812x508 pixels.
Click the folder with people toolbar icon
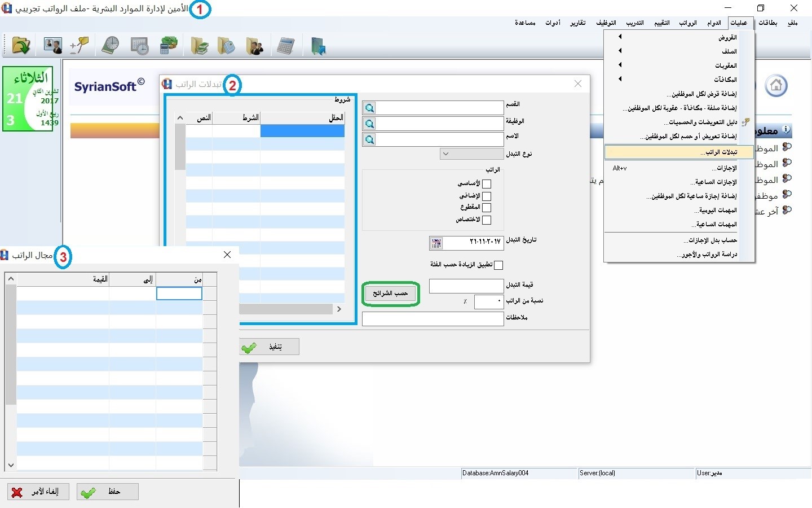pyautogui.click(x=255, y=46)
